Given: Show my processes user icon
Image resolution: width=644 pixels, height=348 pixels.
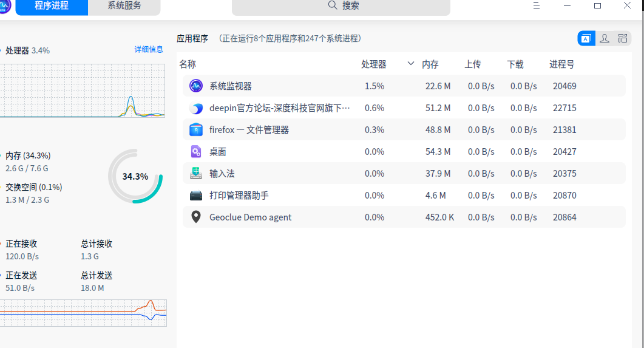Looking at the screenshot, I should [605, 39].
